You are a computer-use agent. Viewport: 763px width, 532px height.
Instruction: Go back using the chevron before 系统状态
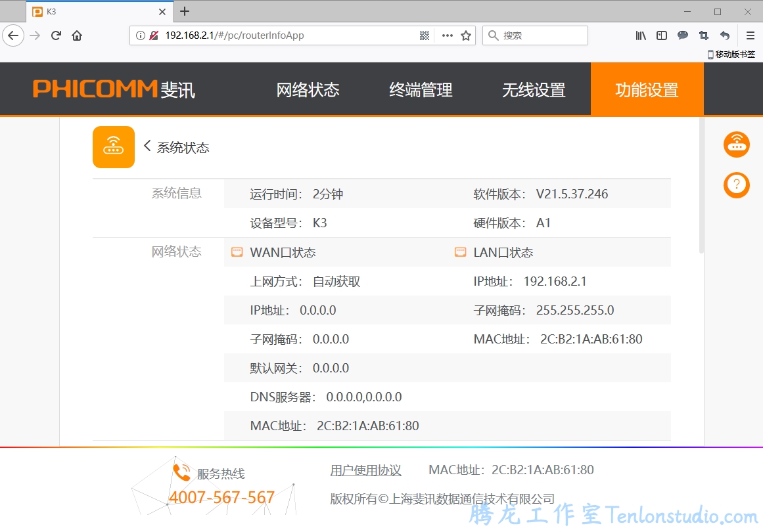point(147,146)
